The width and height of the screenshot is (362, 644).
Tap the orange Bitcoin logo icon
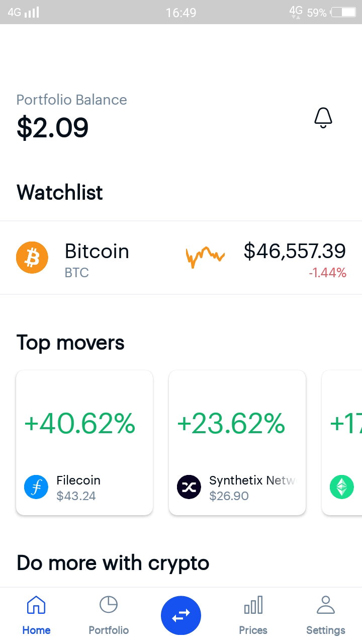click(32, 258)
